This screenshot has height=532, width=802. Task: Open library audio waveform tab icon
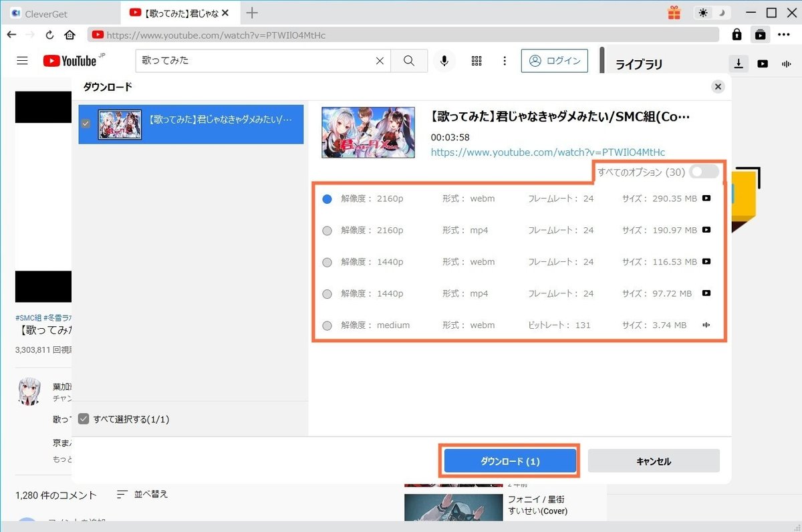tap(786, 63)
